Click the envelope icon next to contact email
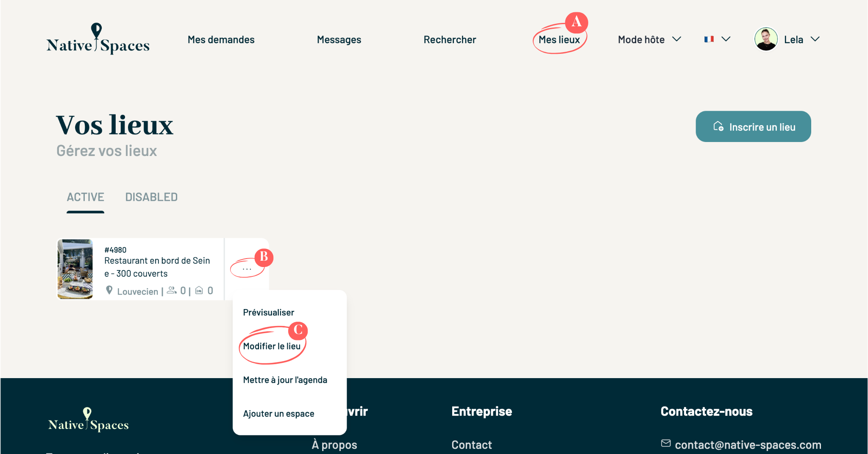 tap(666, 443)
